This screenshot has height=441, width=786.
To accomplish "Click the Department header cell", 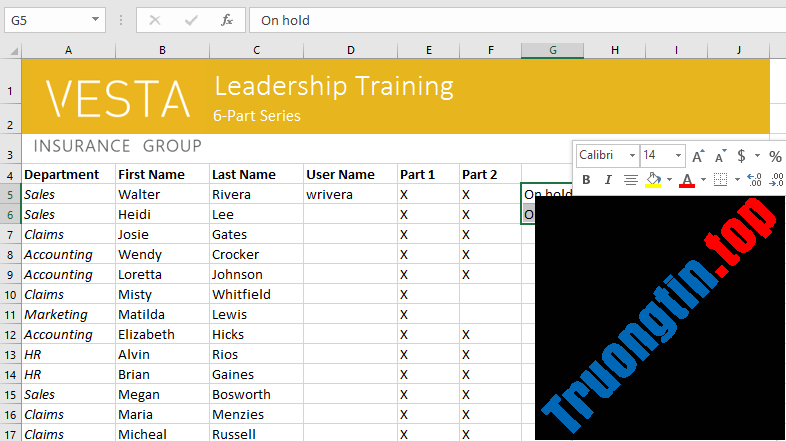I will click(69, 174).
